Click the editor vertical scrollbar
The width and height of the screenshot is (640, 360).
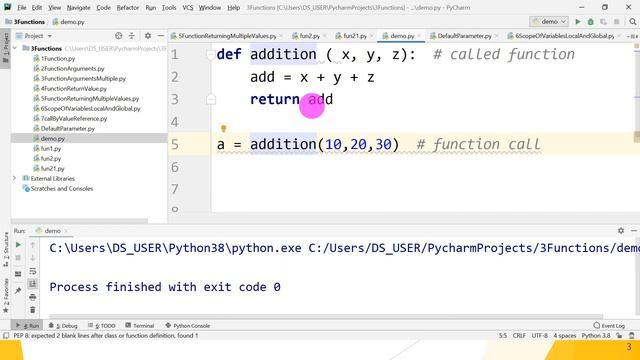point(637,137)
